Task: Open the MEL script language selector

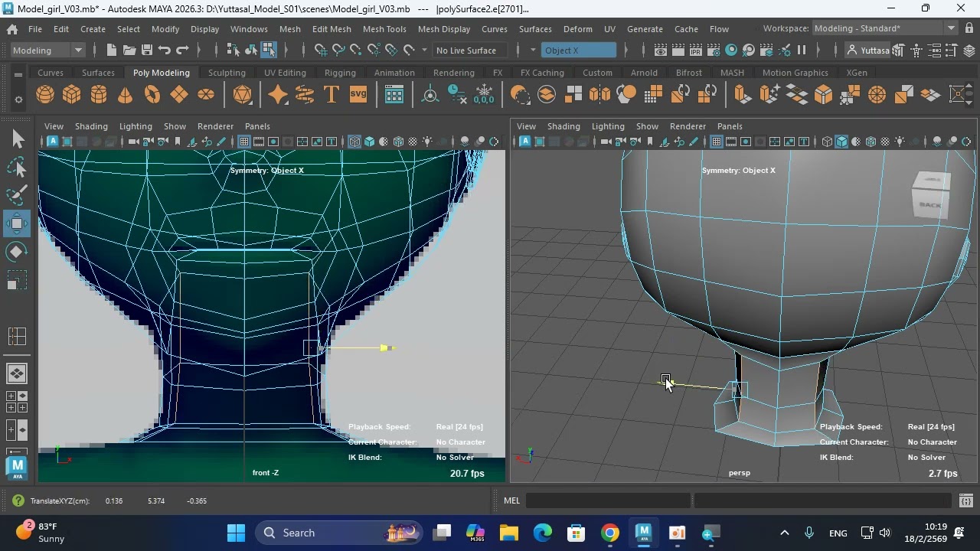Action: (512, 500)
